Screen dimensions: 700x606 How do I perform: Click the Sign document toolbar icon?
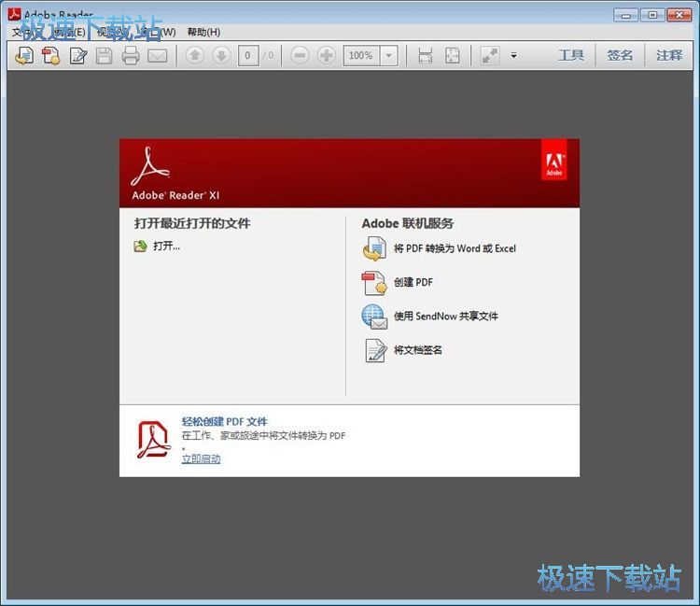[78, 56]
